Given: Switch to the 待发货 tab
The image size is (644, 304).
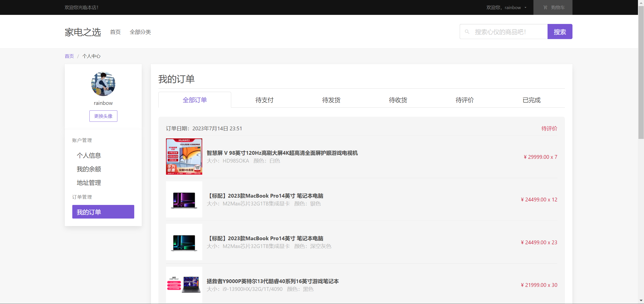Looking at the screenshot, I should pos(331,100).
